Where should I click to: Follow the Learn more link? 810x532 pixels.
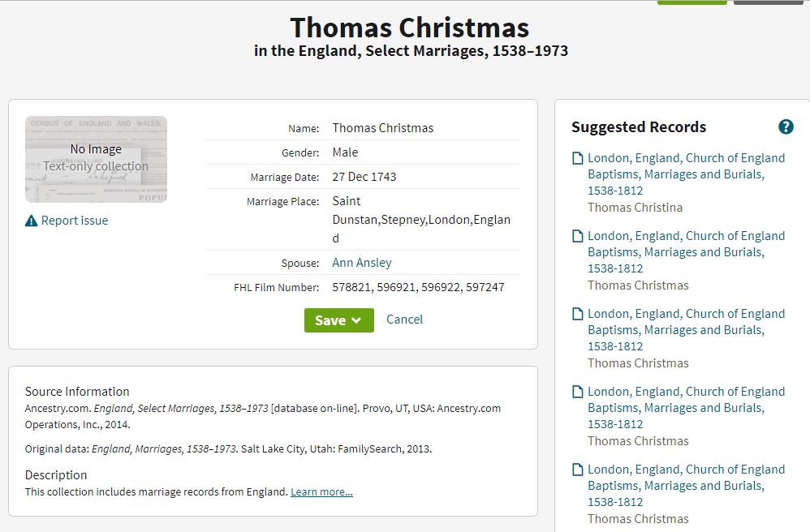coord(321,491)
